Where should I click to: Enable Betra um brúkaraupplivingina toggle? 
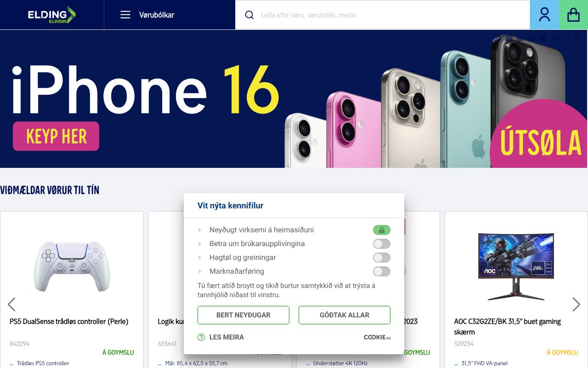(382, 244)
